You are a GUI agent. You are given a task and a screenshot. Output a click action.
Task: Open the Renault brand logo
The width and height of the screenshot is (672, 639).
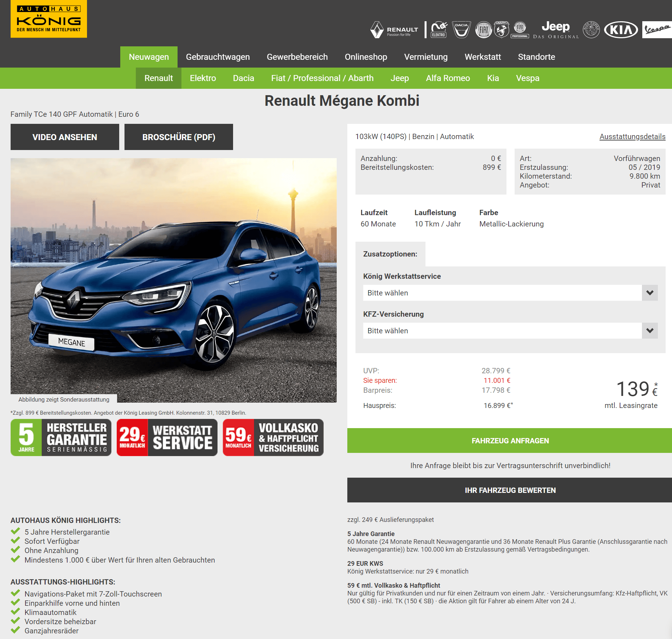pos(394,30)
